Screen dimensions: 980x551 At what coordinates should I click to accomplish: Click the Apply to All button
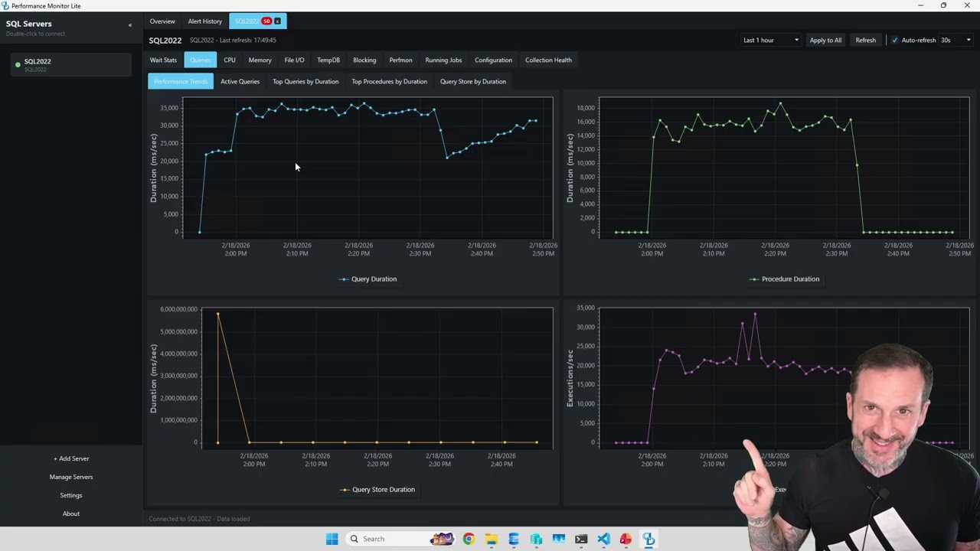(825, 40)
